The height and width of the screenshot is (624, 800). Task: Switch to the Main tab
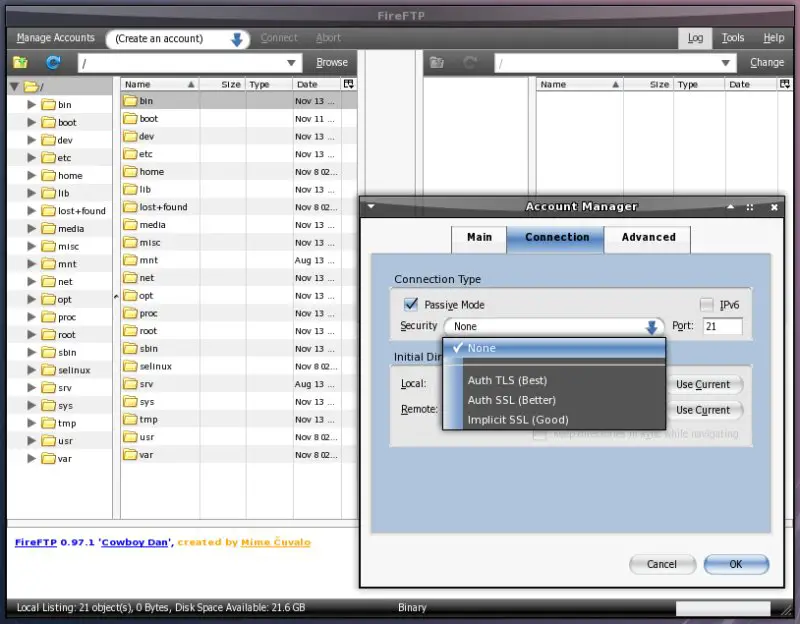[x=479, y=238]
